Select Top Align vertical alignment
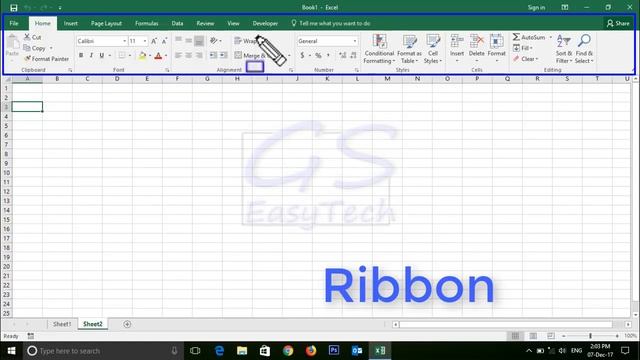Image resolution: width=640 pixels, height=360 pixels. coord(178,40)
